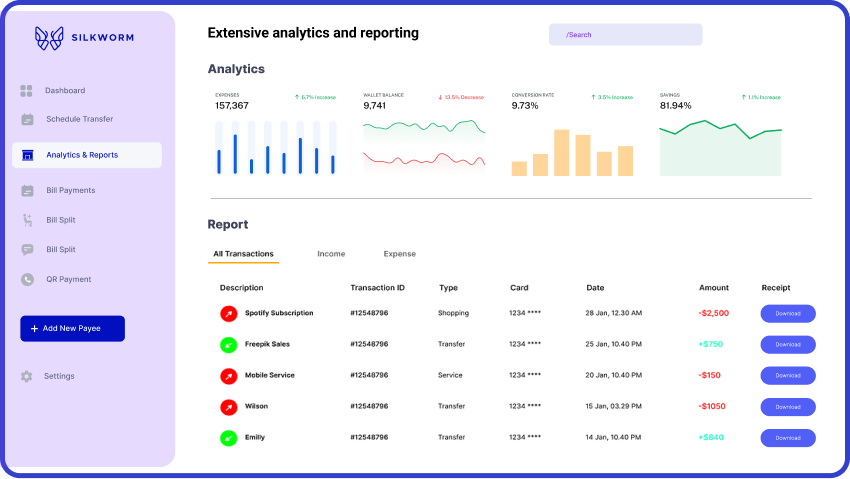
Task: Click the Schedule Transfer sidebar icon
Action: [x=27, y=120]
